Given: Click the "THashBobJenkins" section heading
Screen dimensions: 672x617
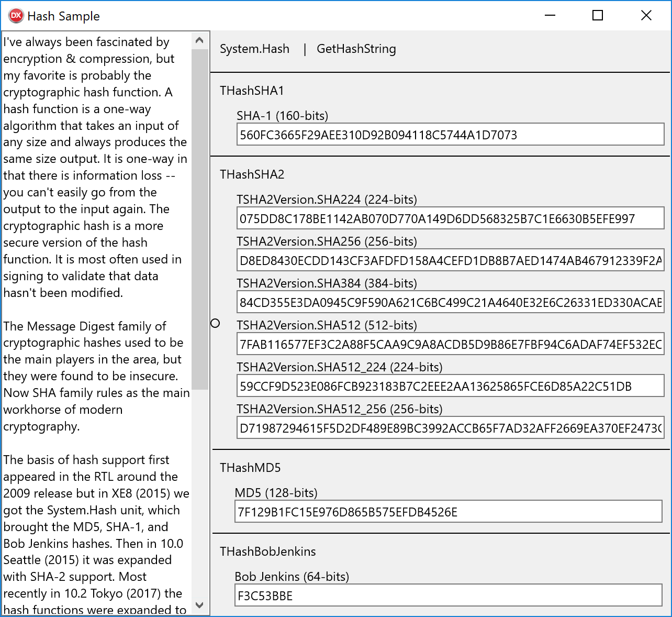Looking at the screenshot, I should [268, 552].
